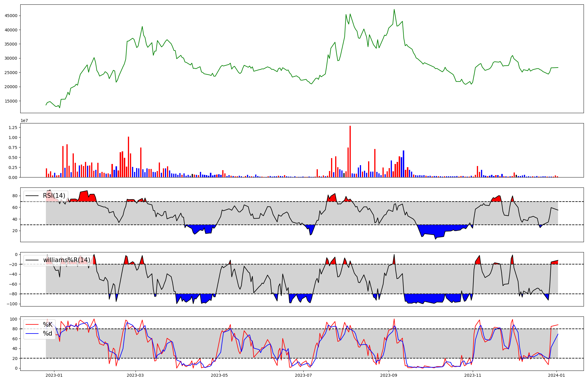
Task: Select the %K legend entry text
Action: coord(48,325)
